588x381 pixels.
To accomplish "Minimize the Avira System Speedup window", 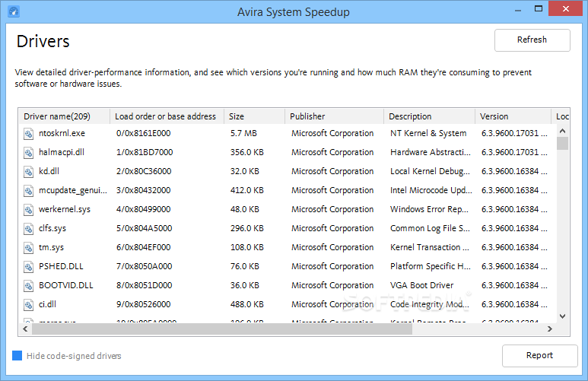I will click(x=518, y=9).
